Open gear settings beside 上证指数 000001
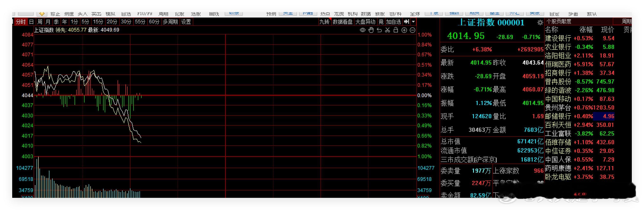Image resolution: width=644 pixels, height=210 pixels. tap(540, 23)
